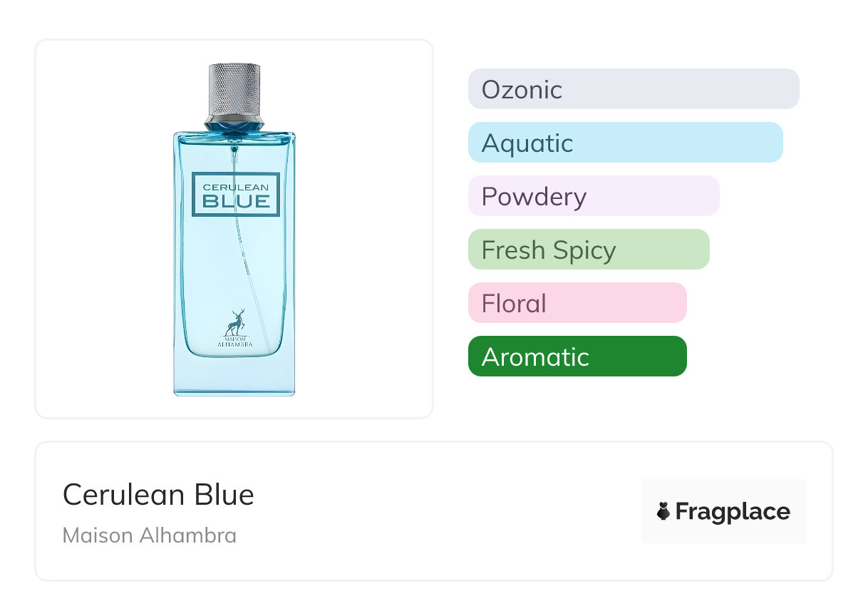Open the Cerulean Blue perfume title
Viewport: 868px width, 616px height.
[x=158, y=495]
